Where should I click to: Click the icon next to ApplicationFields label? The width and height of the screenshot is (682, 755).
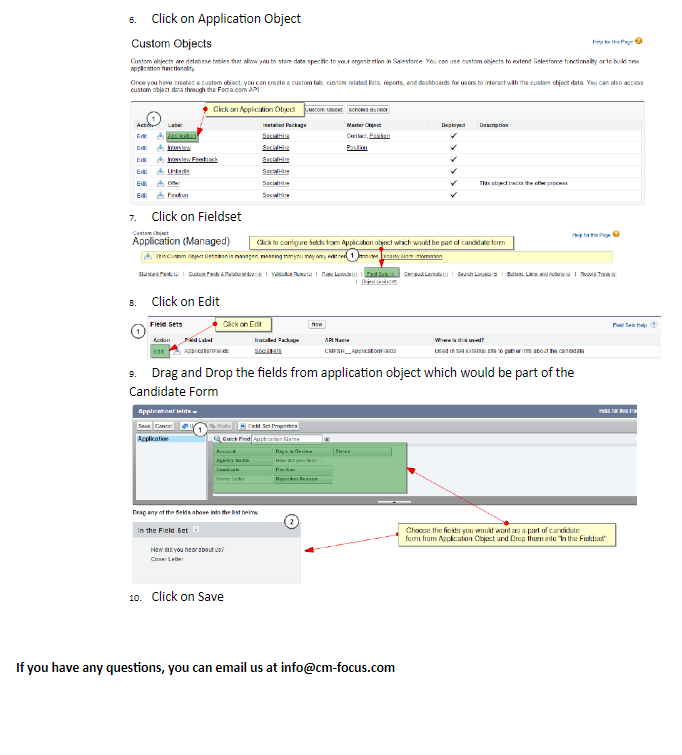(x=177, y=351)
